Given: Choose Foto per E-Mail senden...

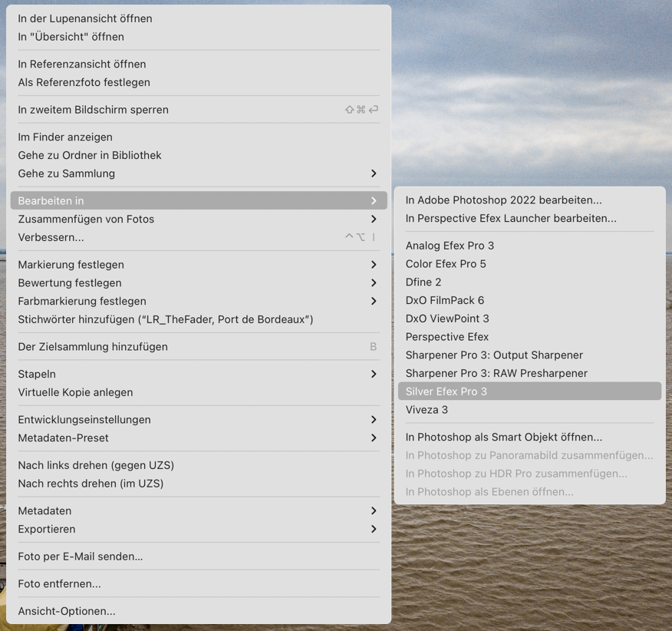Looking at the screenshot, I should tap(199, 557).
